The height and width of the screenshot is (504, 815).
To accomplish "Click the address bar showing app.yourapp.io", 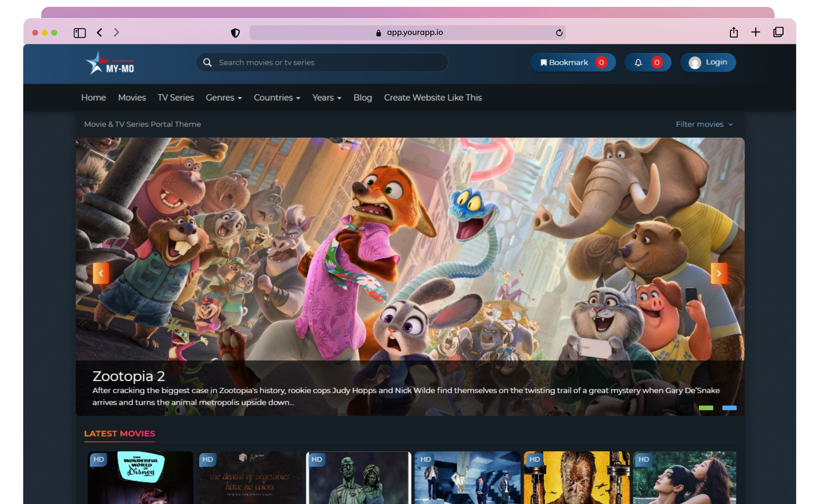I will (x=407, y=33).
